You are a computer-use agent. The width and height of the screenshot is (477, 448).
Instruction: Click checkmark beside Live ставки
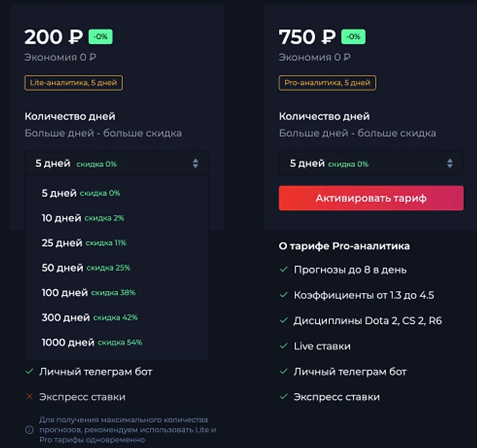click(x=283, y=346)
